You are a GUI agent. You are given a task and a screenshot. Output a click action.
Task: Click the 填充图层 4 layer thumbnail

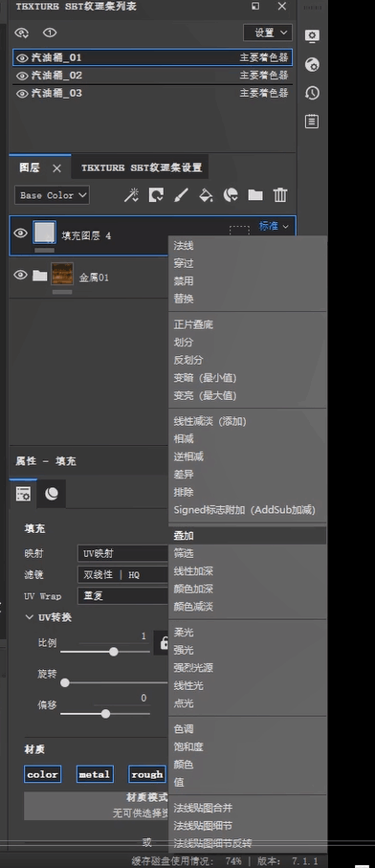(x=44, y=233)
